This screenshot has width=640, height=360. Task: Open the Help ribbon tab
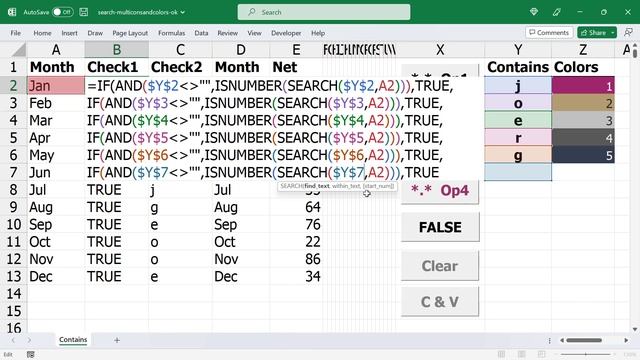[318, 33]
